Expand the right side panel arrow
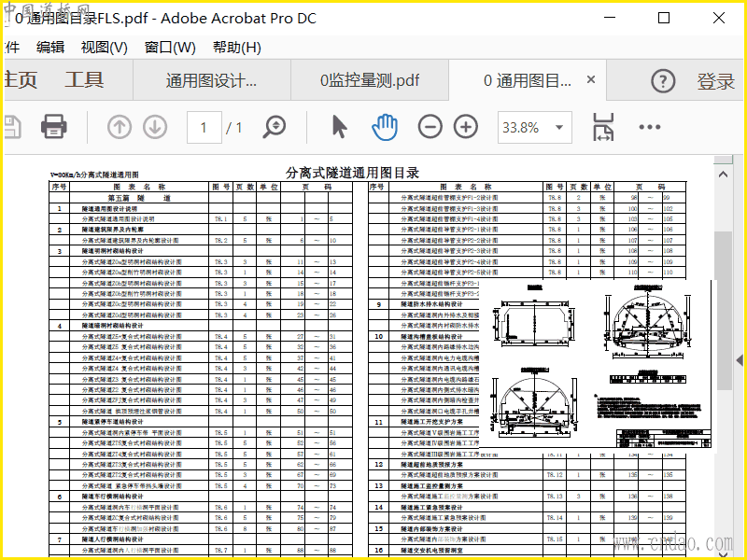This screenshot has width=747, height=560. [740, 360]
